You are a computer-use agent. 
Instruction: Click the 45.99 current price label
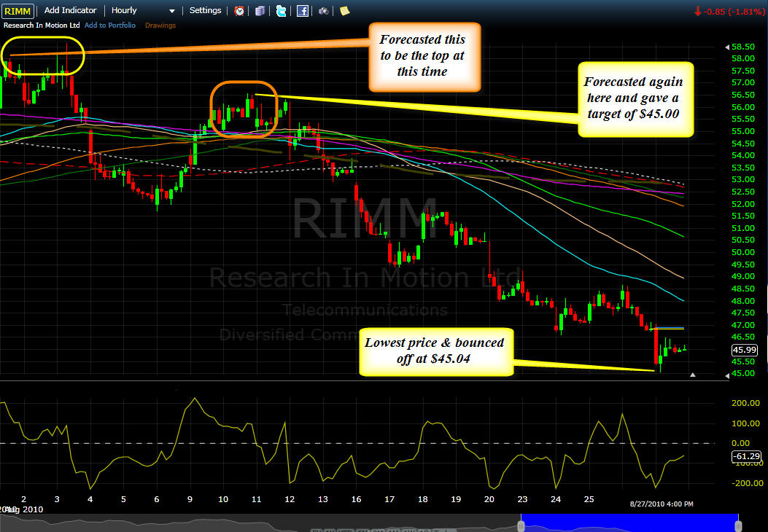745,350
